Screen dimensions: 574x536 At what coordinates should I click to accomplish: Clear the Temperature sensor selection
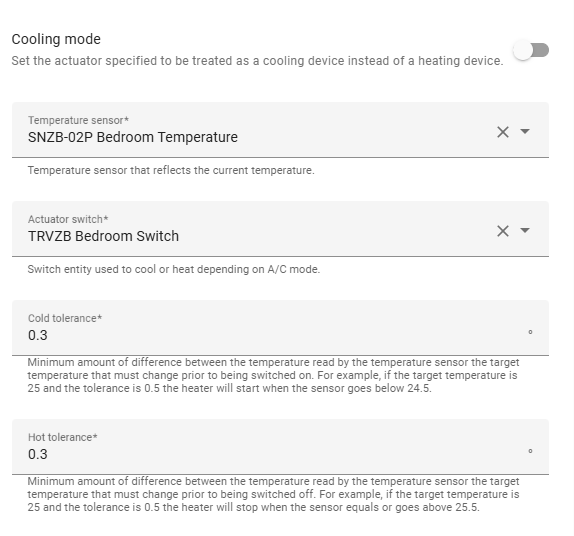(x=503, y=132)
